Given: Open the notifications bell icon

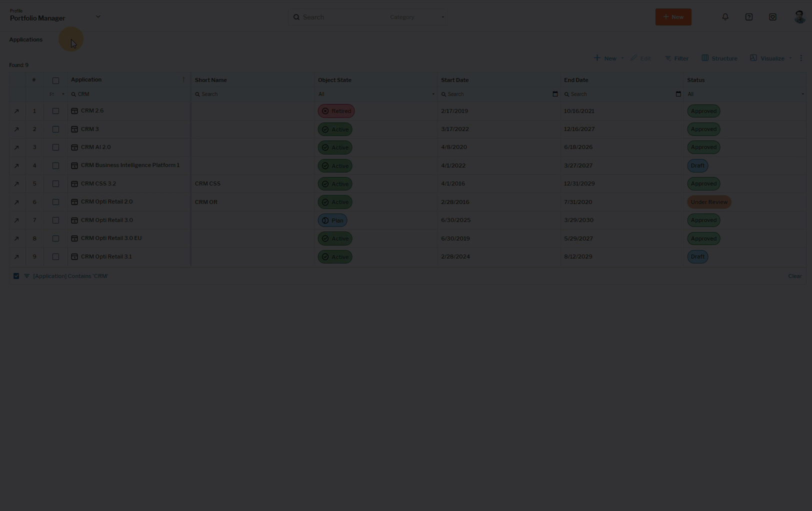Looking at the screenshot, I should (x=725, y=17).
